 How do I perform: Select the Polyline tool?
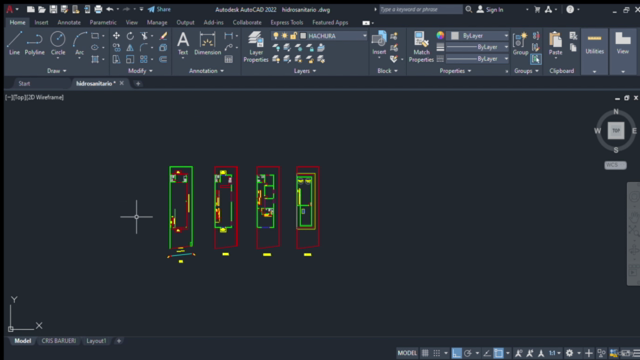(35, 43)
